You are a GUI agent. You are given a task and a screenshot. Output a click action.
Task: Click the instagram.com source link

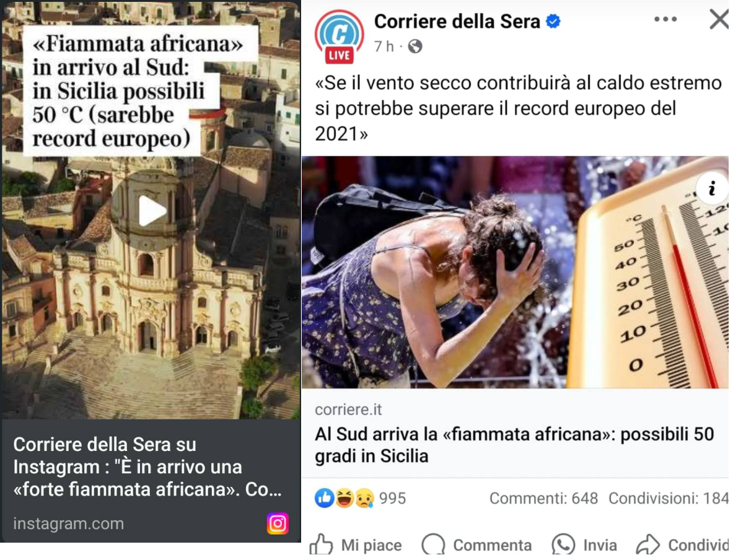point(69,523)
